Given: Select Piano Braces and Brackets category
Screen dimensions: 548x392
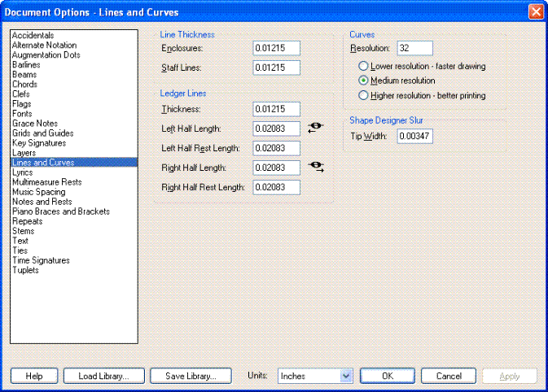Looking at the screenshot, I should 61,211.
